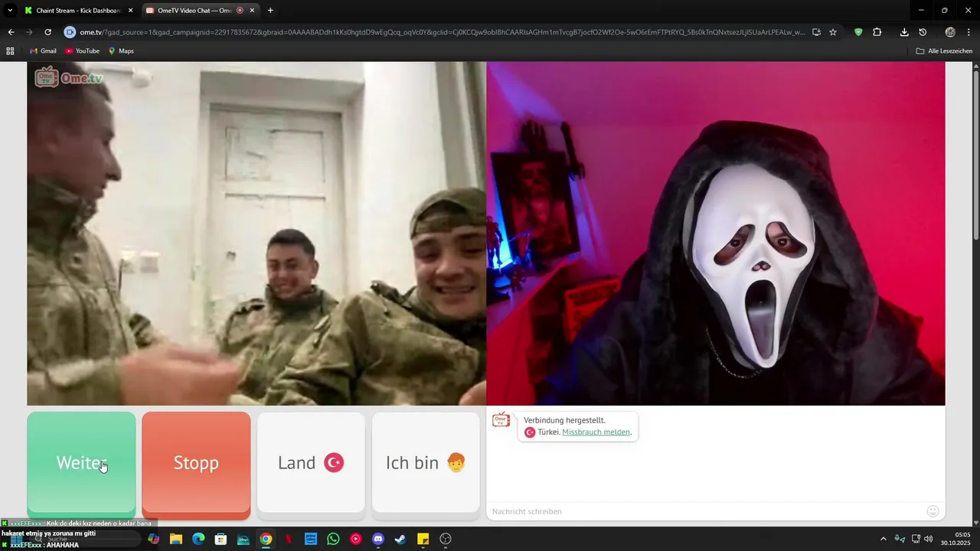Open the Chrome profile avatar

[x=950, y=32]
